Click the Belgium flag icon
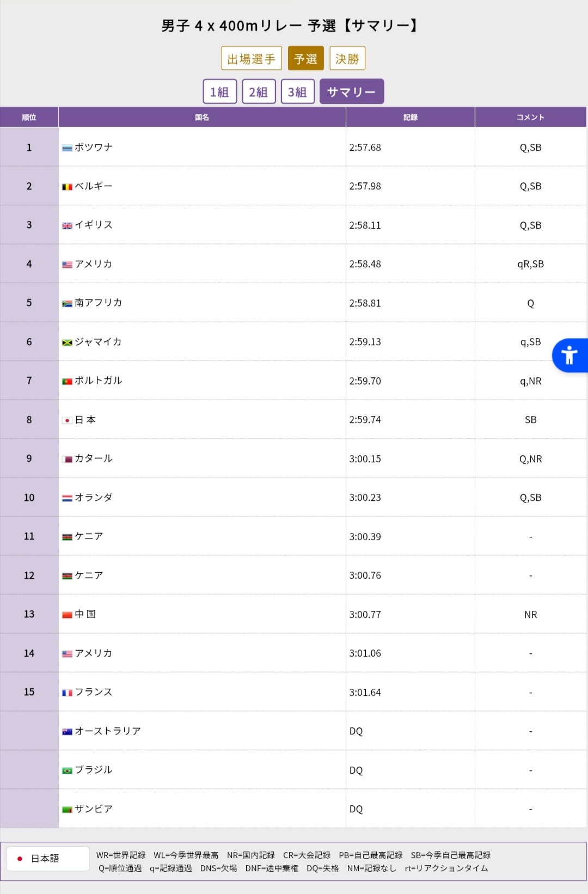This screenshot has width=588, height=894. point(67,187)
